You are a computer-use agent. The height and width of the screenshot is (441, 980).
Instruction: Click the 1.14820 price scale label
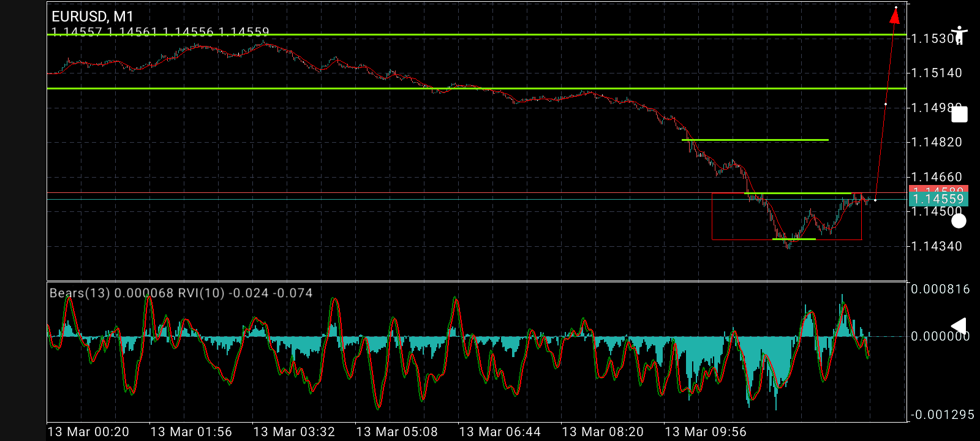(x=937, y=142)
